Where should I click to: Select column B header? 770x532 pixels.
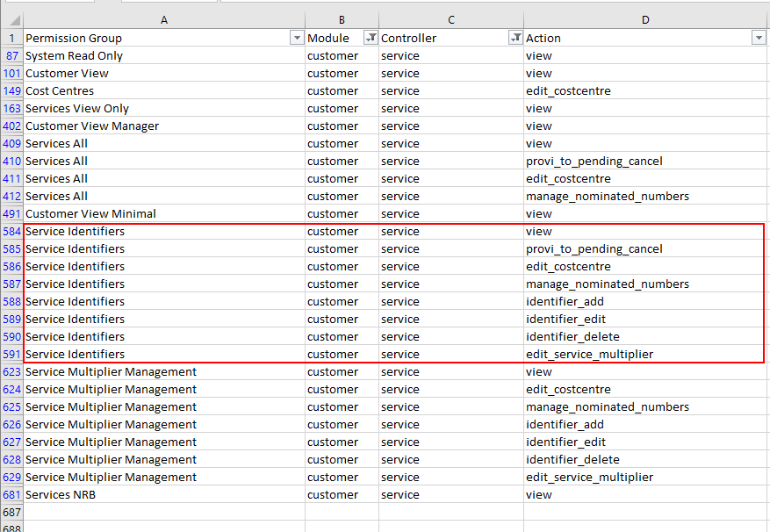pyautogui.click(x=342, y=19)
